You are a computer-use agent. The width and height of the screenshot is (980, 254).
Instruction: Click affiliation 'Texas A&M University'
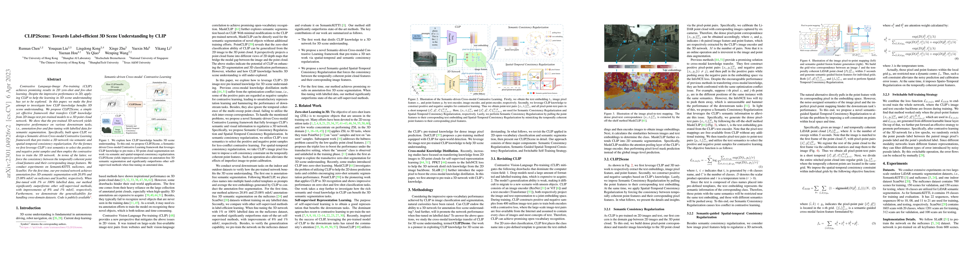(137, 62)
